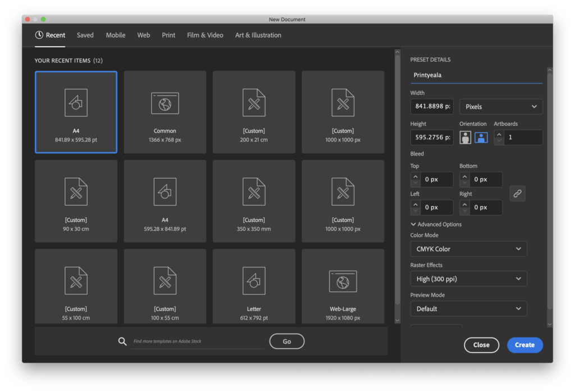This screenshot has height=392, width=575.
Task: Open the Art & Illustration tab
Action: (x=258, y=35)
